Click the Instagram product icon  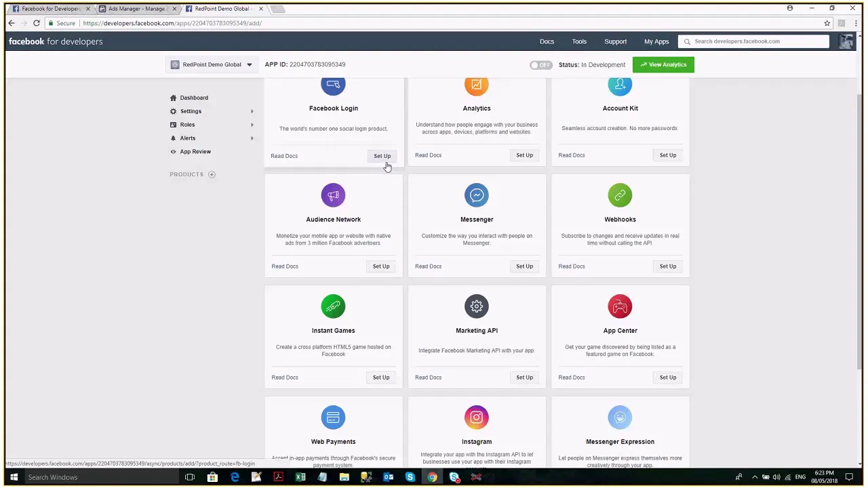coord(477,418)
